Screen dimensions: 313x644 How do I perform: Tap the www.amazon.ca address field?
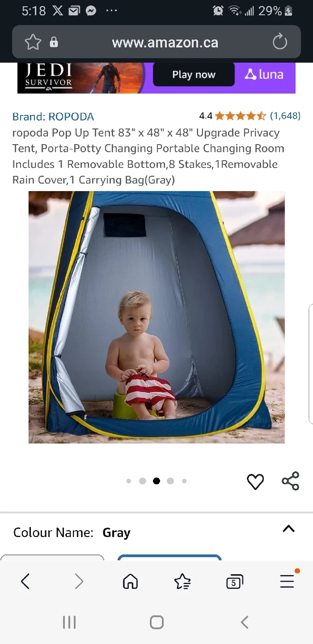[x=165, y=43]
